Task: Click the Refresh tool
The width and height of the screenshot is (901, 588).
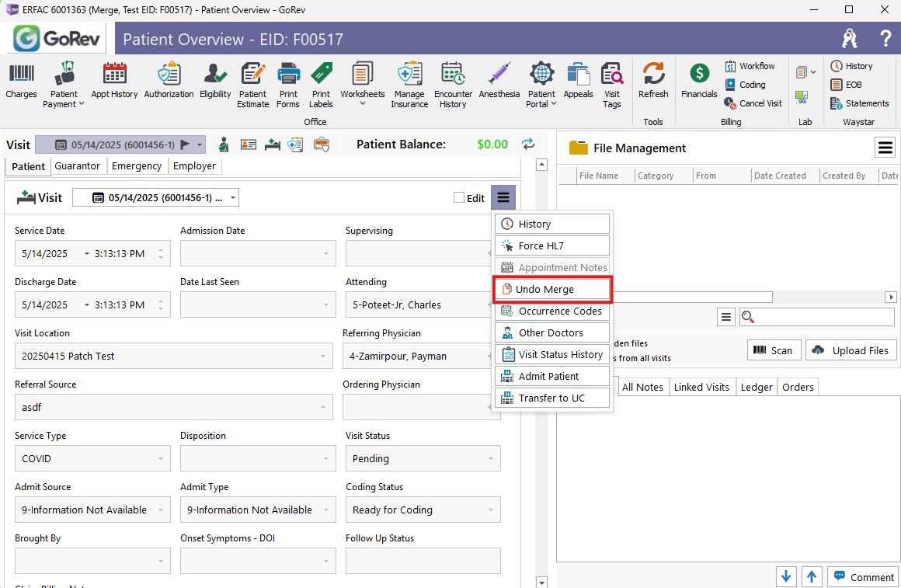Action: coord(653,81)
